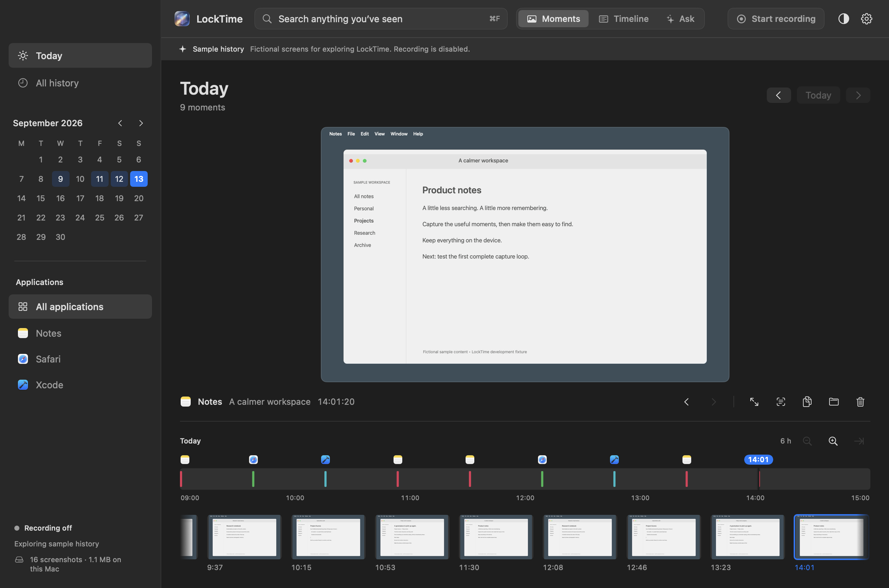The width and height of the screenshot is (889, 588).
Task: Click the "6 h" timeline range label
Action: tap(785, 441)
